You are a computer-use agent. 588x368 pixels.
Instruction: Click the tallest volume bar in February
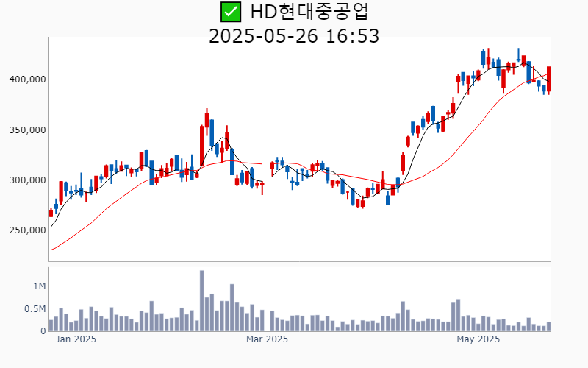click(201, 301)
